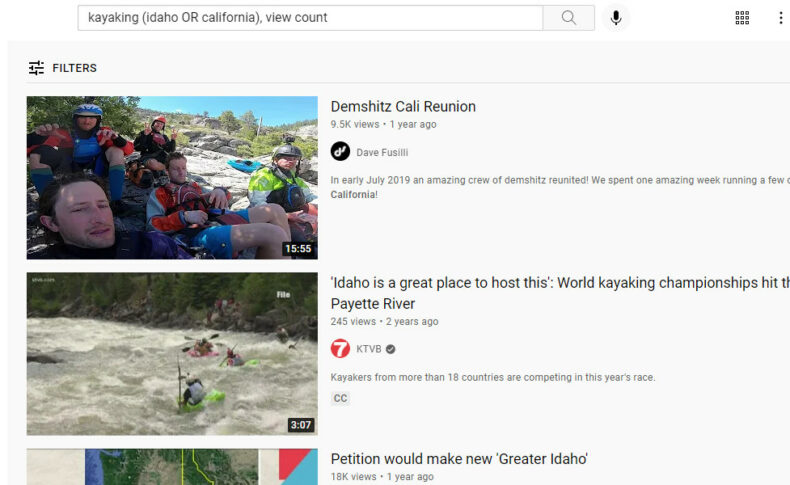Open KTVB channel logo avatar
790x485 pixels.
pyautogui.click(x=340, y=349)
